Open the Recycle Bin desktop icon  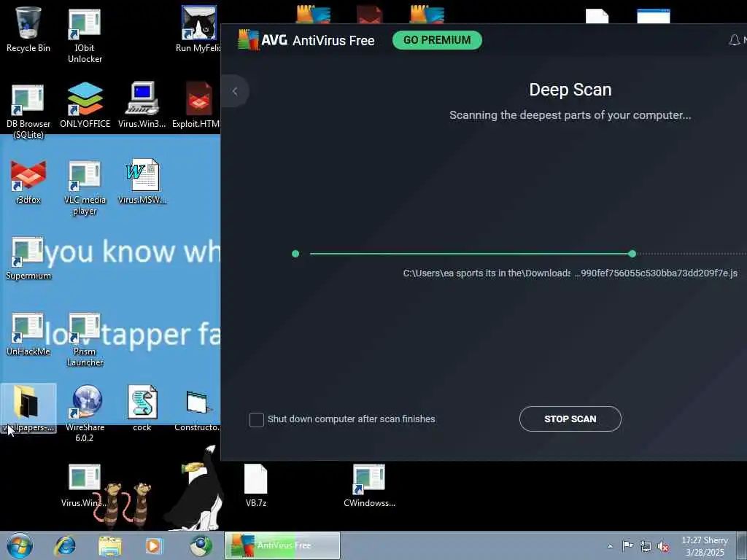click(28, 28)
